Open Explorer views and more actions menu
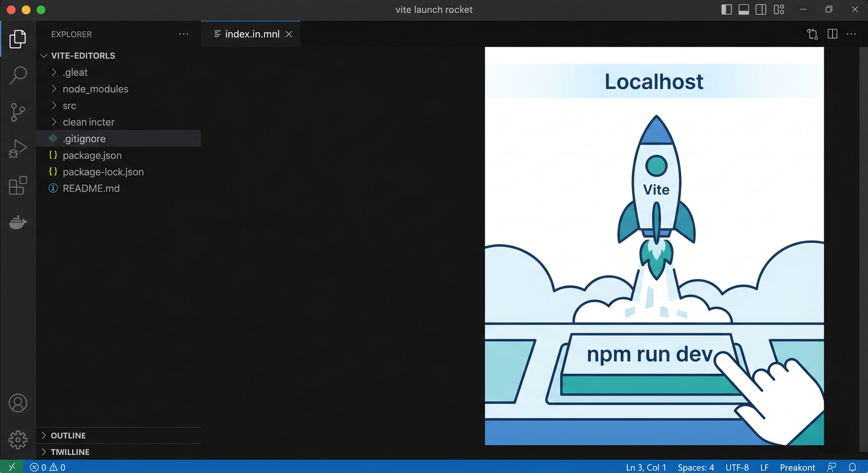 point(184,34)
